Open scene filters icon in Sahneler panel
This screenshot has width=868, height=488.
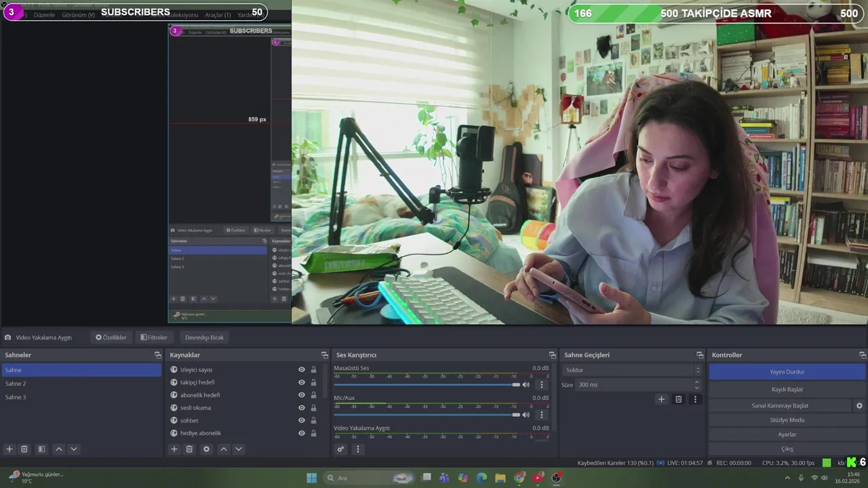coord(41,449)
